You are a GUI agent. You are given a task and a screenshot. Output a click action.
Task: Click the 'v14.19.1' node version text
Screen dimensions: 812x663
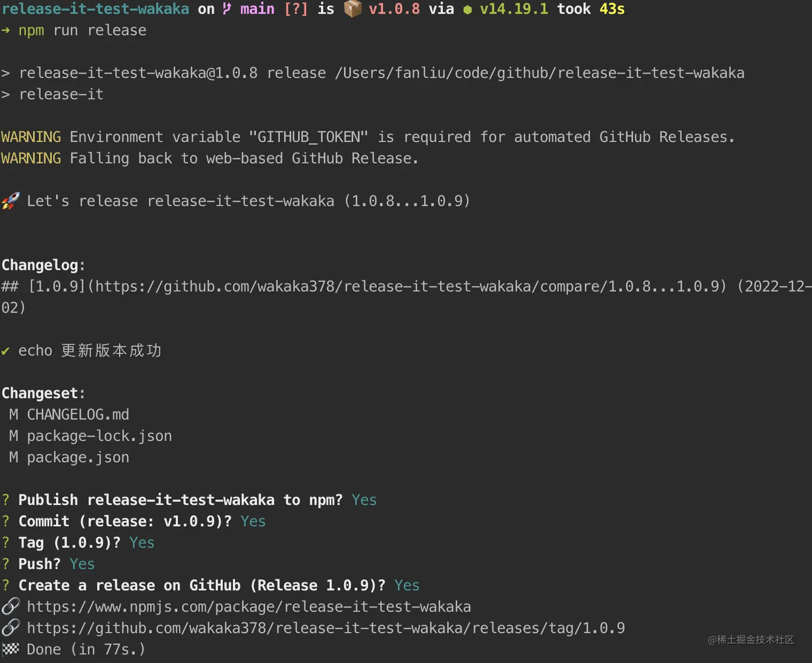point(514,9)
